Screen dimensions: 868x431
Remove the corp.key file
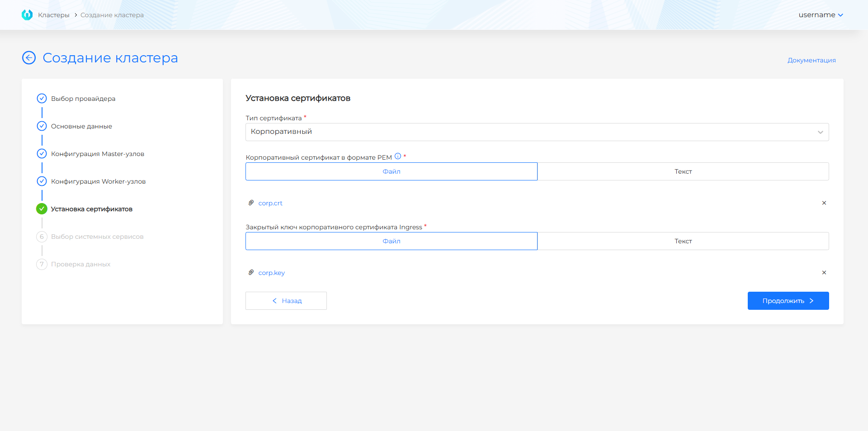tap(824, 273)
